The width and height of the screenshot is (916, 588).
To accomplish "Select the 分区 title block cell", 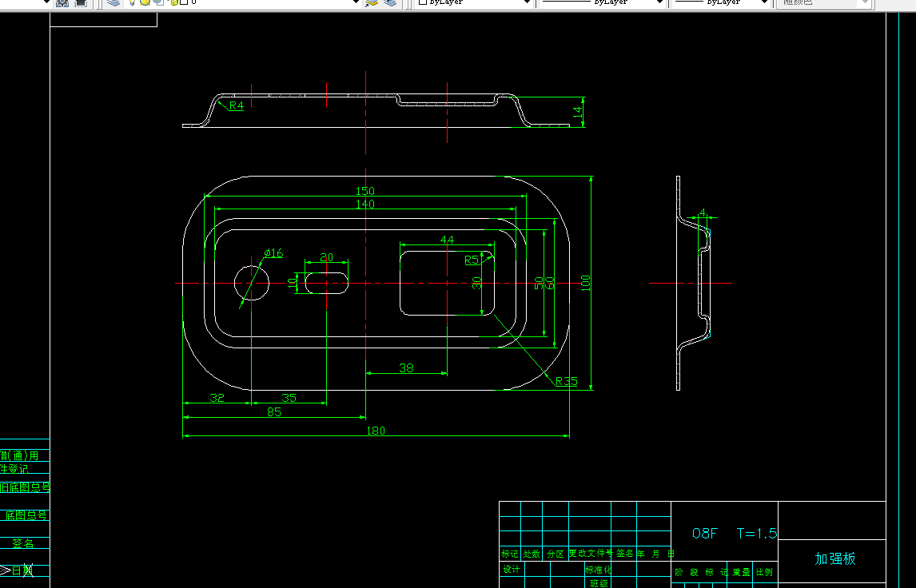I will (556, 554).
